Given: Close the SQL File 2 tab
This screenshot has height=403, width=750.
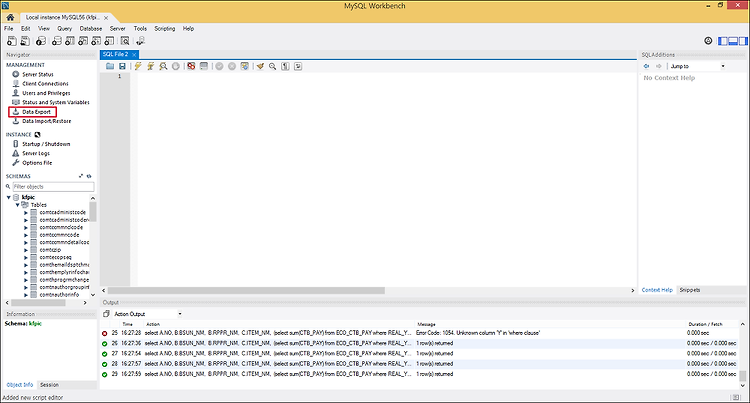Looking at the screenshot, I should (134, 54).
